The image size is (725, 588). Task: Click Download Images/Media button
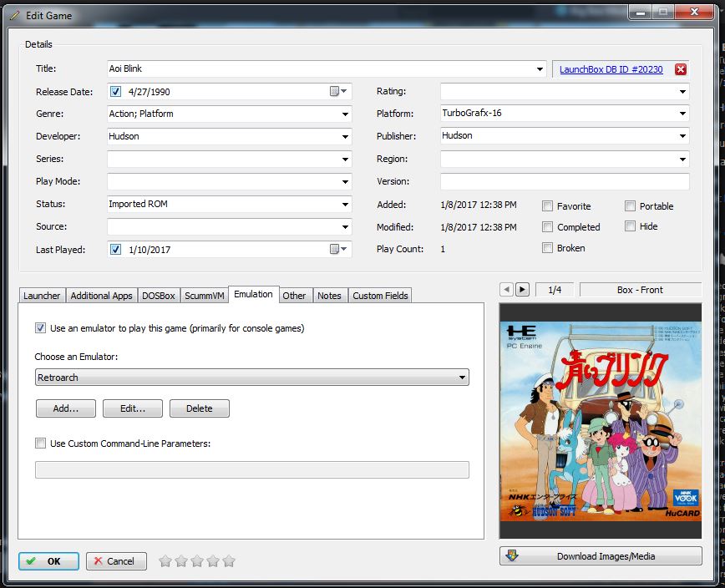pos(601,556)
